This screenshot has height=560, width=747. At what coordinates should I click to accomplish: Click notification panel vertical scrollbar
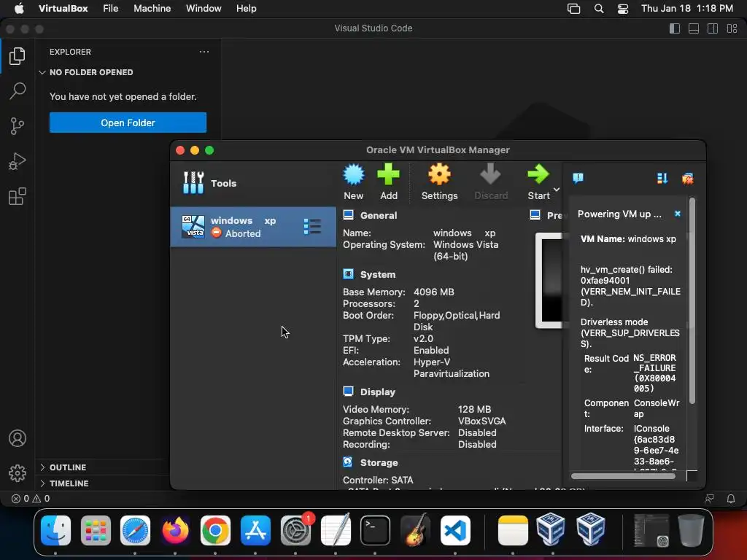tap(692, 301)
